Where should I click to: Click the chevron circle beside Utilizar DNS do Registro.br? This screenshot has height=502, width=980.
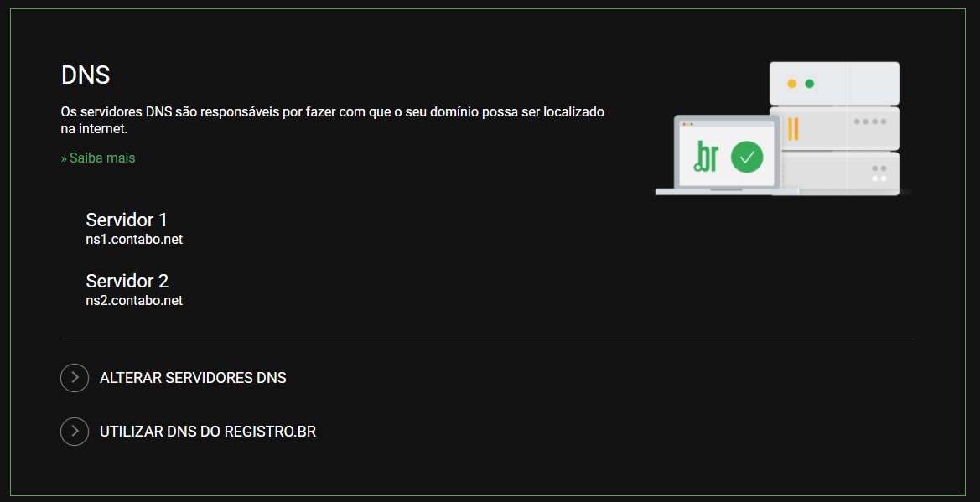pyautogui.click(x=75, y=432)
